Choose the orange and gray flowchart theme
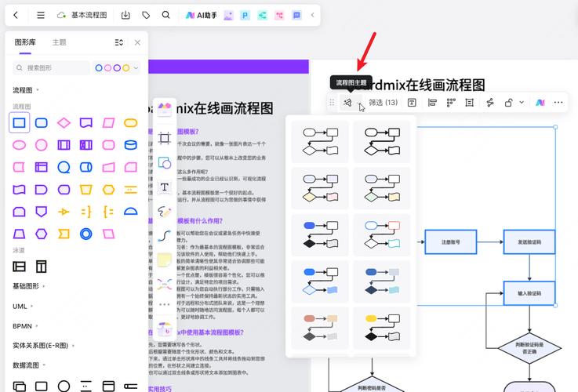 (x=320, y=328)
